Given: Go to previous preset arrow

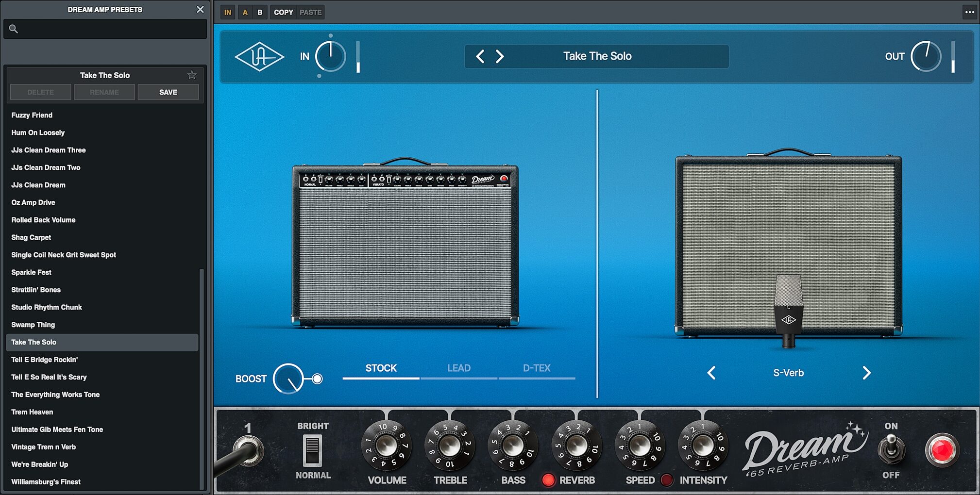Looking at the screenshot, I should click(480, 56).
